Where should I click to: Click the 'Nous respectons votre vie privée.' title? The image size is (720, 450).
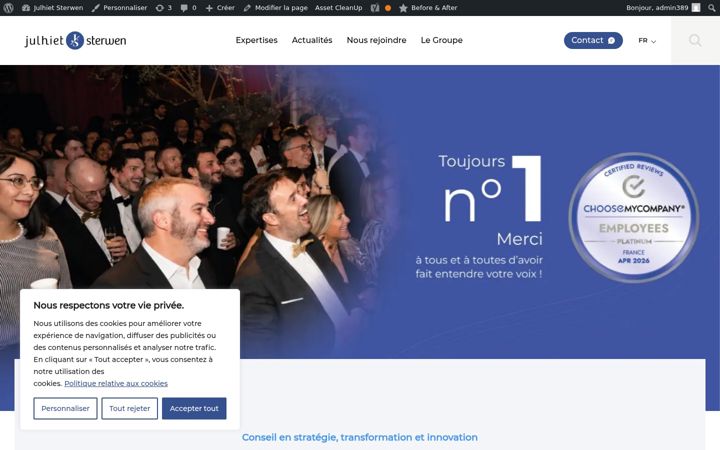[x=108, y=305]
